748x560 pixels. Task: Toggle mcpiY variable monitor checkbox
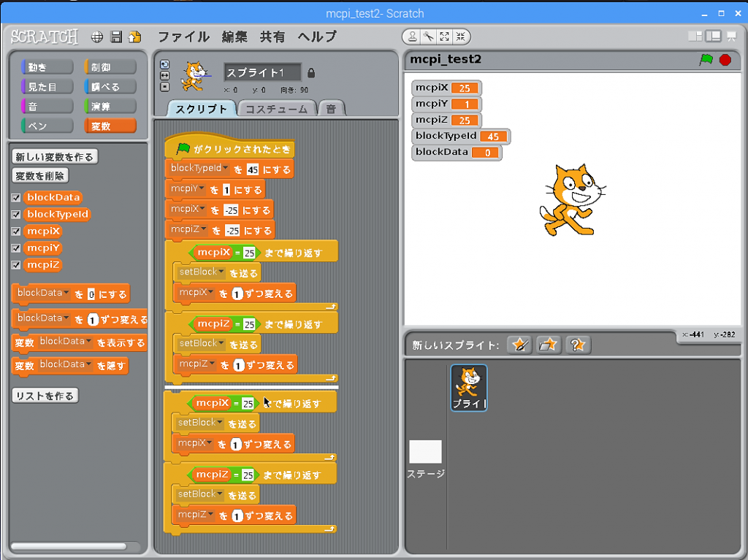16,248
